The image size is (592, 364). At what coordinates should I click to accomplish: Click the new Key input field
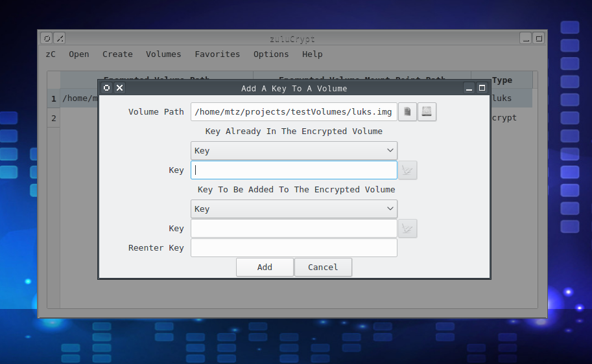click(294, 228)
